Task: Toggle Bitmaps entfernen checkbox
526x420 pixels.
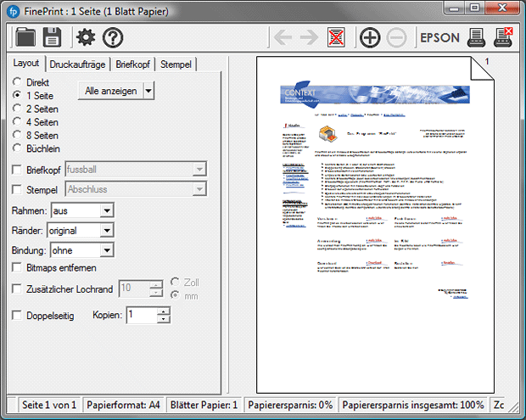Action: [x=16, y=267]
